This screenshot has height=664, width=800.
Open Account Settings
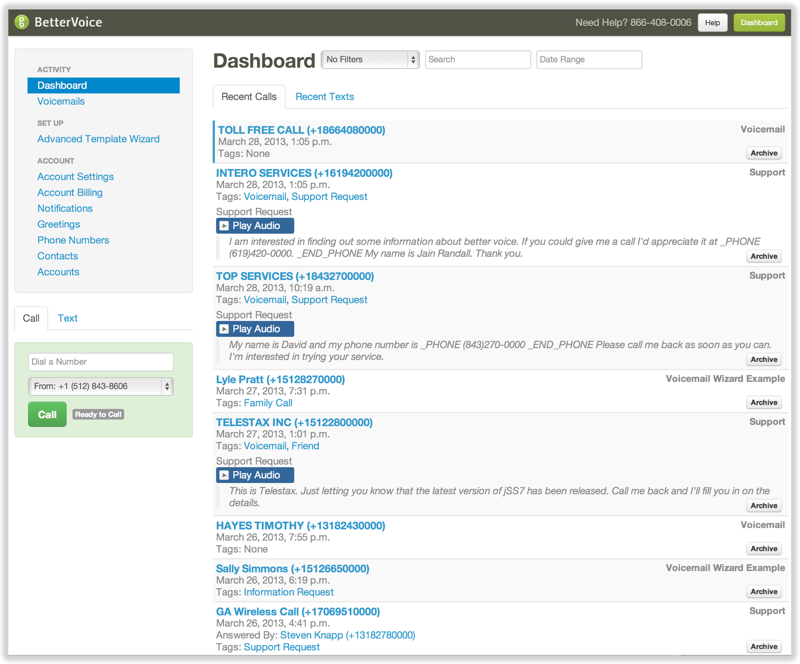point(76,177)
